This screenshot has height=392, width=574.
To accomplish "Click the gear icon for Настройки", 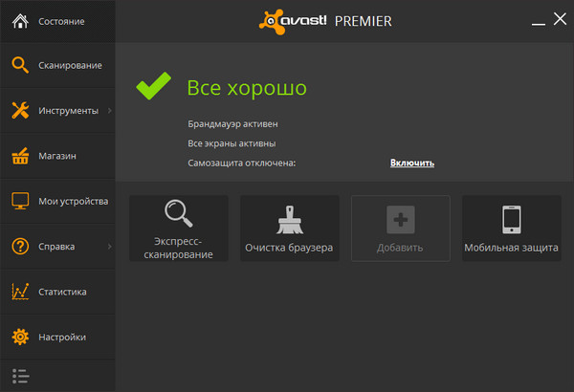I will [20, 337].
